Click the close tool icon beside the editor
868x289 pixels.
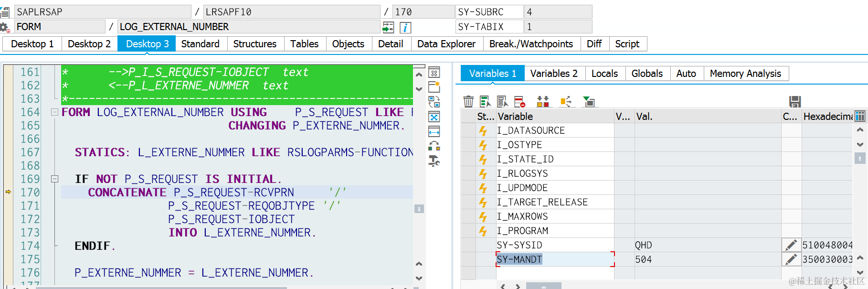[434, 73]
